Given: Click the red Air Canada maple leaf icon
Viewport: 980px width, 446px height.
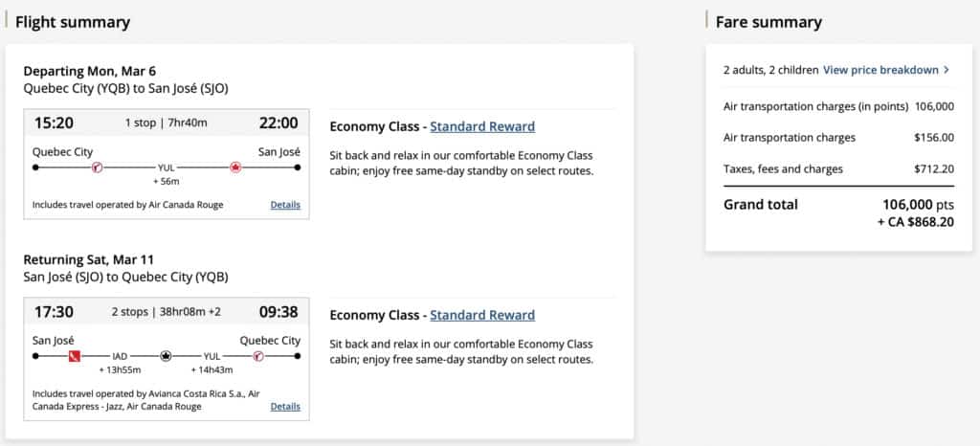Looking at the screenshot, I should 235,167.
